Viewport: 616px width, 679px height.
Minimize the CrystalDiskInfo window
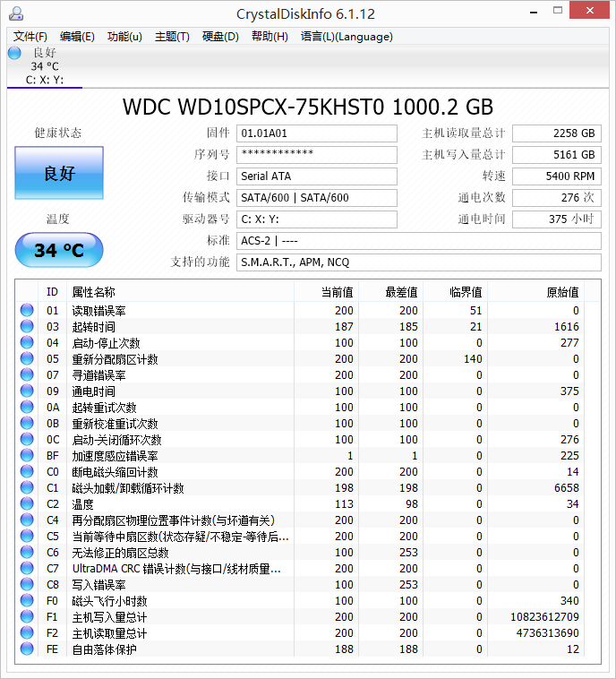(534, 13)
